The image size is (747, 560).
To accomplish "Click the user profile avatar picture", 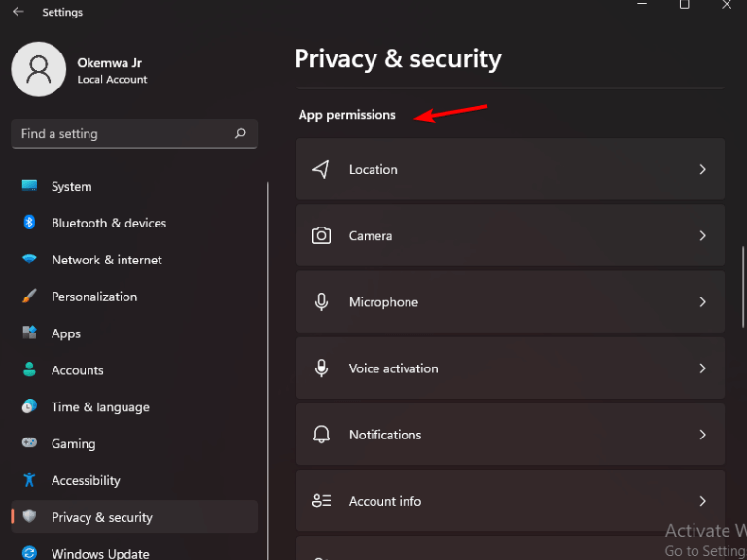I will coord(39,70).
